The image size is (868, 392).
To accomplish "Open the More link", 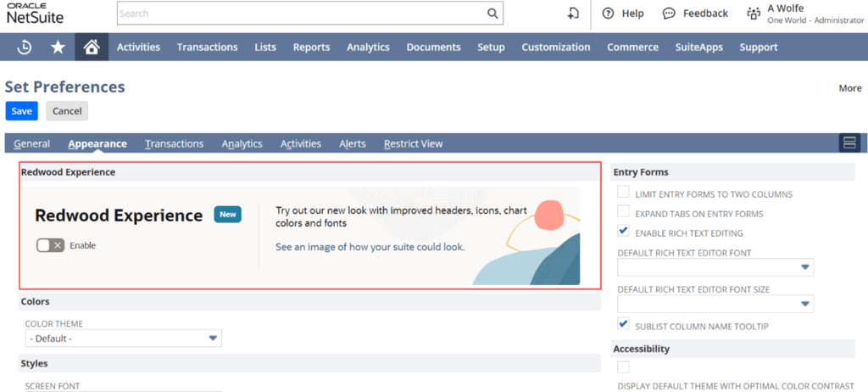I will coord(850,88).
